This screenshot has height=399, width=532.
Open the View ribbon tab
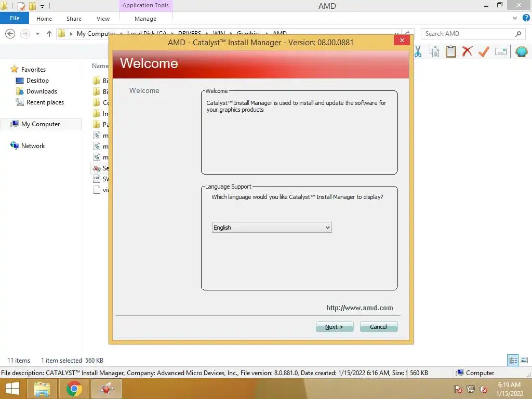pyautogui.click(x=103, y=19)
